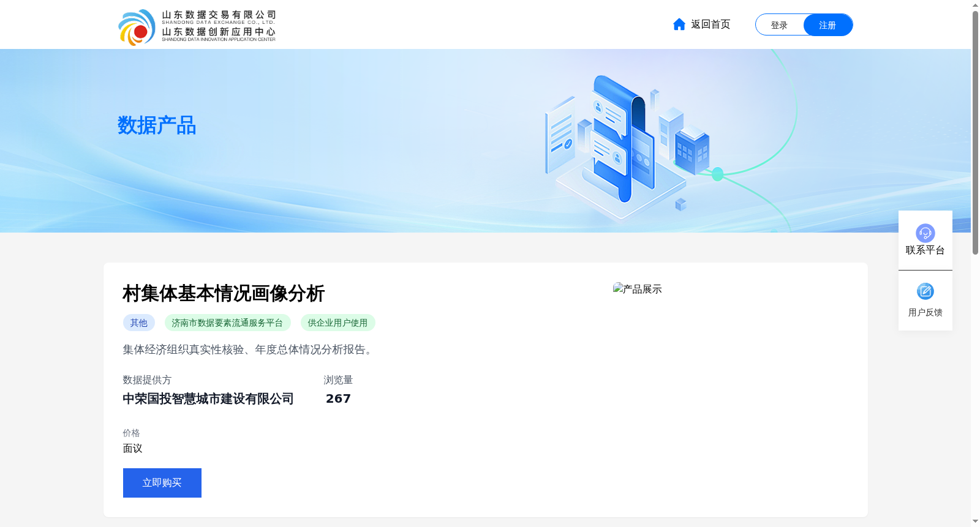Click the 产品展示 broken product image
Image resolution: width=980 pixels, height=527 pixels.
coord(638,289)
